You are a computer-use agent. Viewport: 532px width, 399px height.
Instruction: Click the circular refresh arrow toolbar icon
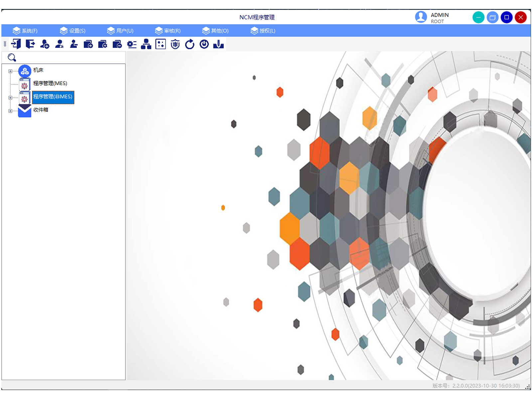tap(190, 44)
